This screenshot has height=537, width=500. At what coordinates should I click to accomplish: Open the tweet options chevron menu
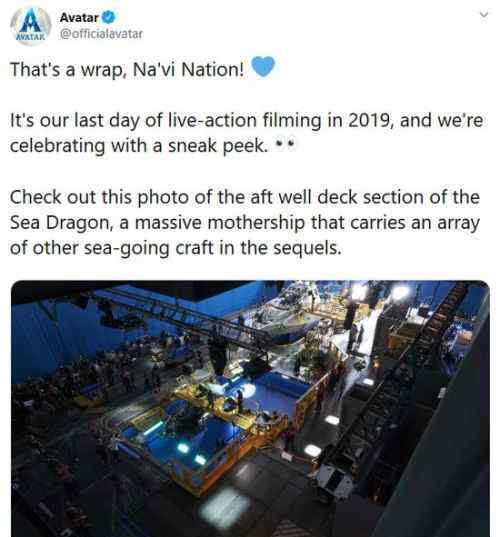click(x=484, y=15)
